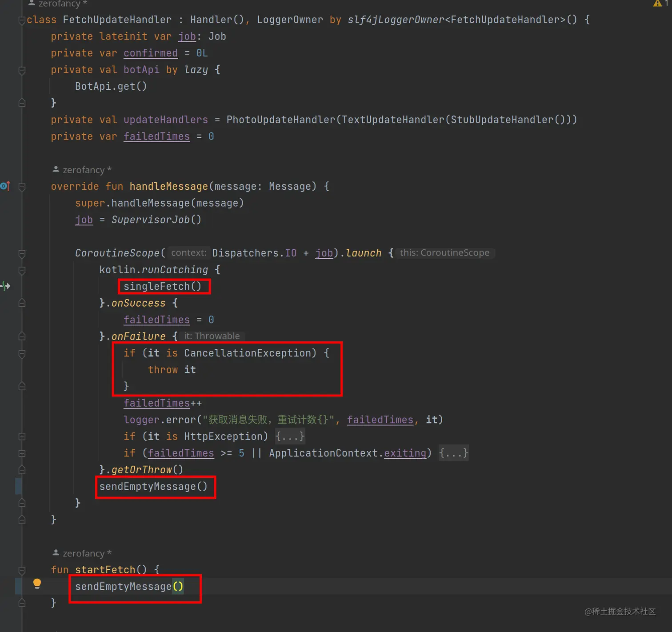Expand the folded if HttpException gutter marker
672x632 pixels.
click(22, 436)
